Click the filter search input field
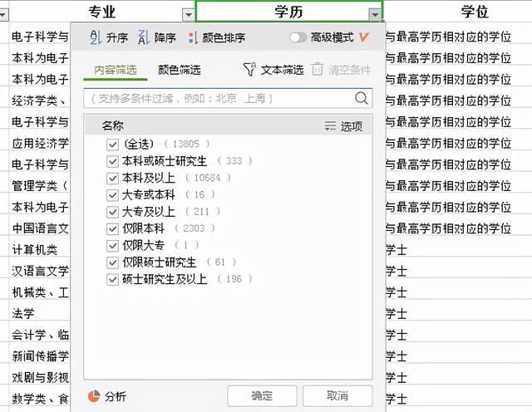This screenshot has width=532, height=412. (228, 98)
